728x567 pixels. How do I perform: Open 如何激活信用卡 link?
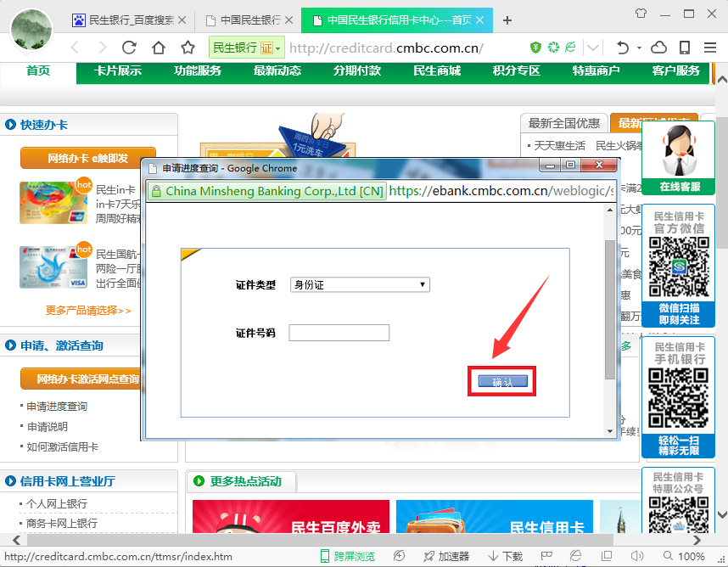(62, 446)
